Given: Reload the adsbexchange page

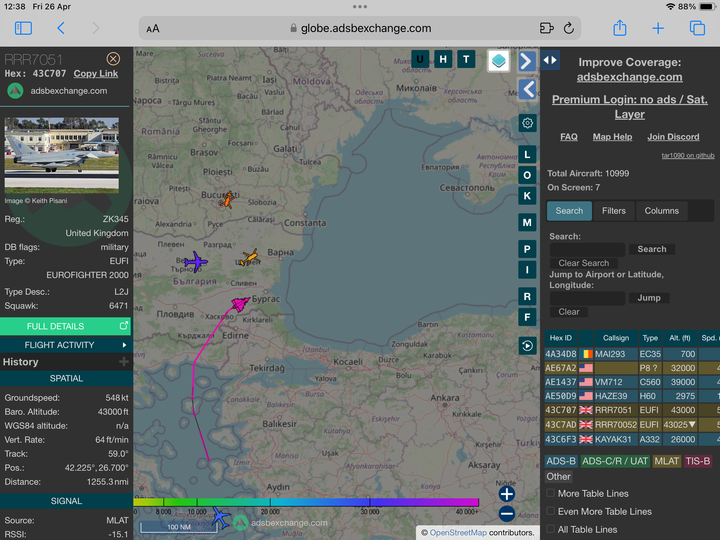Looking at the screenshot, I should [x=568, y=28].
